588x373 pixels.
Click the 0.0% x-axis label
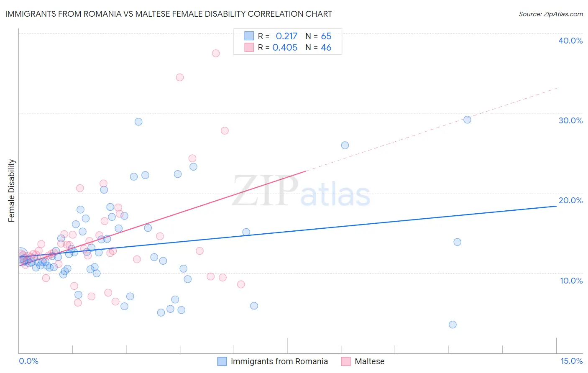coord(28,361)
